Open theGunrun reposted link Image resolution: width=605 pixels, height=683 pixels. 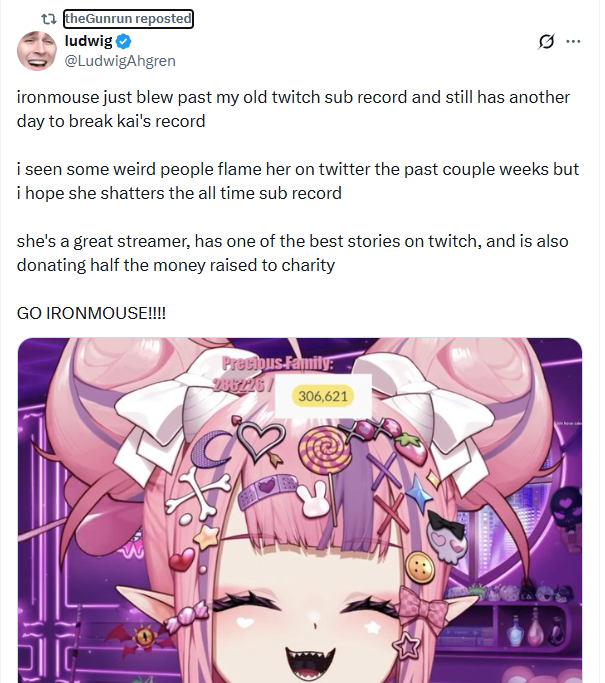(x=128, y=19)
